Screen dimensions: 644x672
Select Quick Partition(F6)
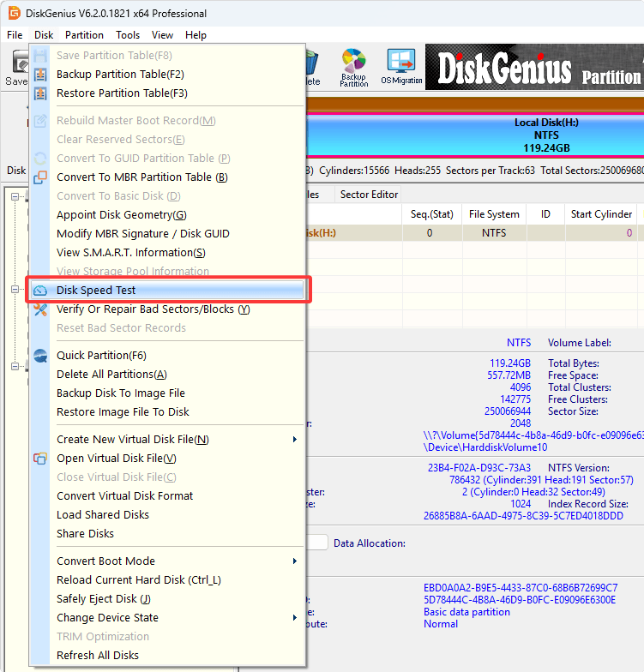pos(168,355)
